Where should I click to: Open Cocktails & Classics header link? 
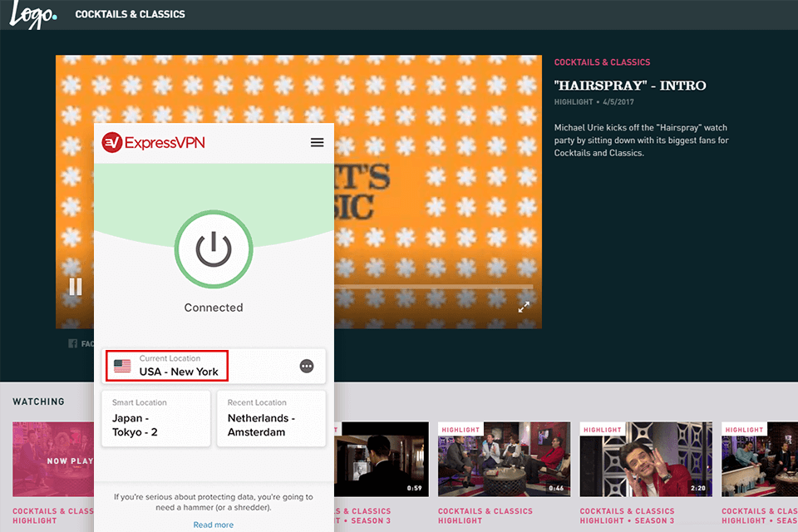[x=131, y=14]
